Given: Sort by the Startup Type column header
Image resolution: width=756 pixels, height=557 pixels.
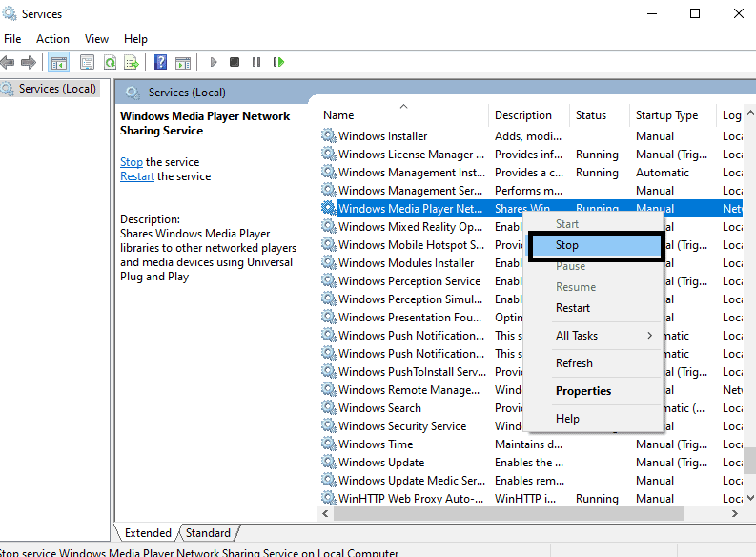Looking at the screenshot, I should [x=673, y=115].
